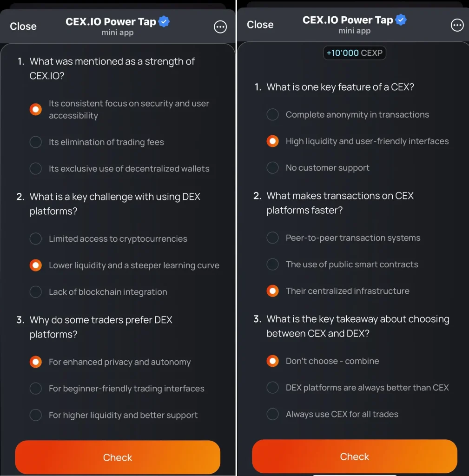
Task: Choose "For higher liquidity and better support"
Action: point(36,415)
